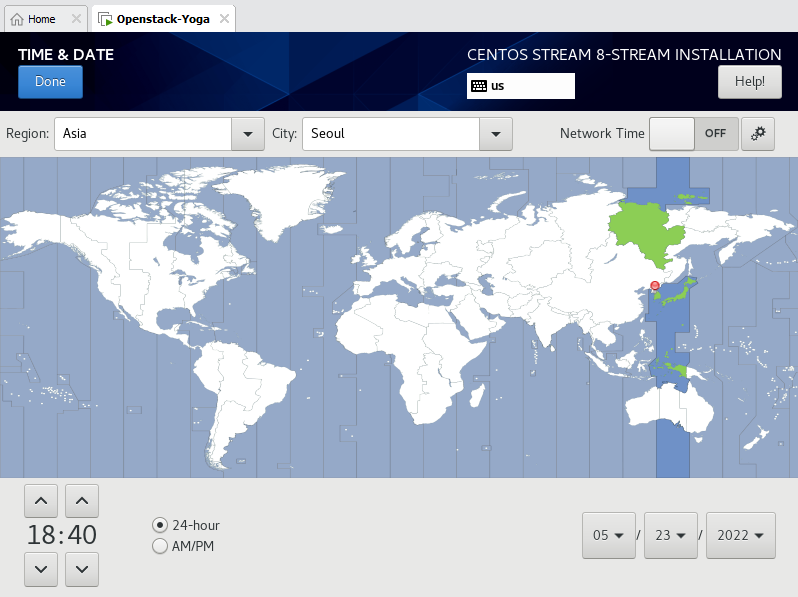The height and width of the screenshot is (597, 798).
Task: Click the TIME & DATE heading
Action: point(66,54)
